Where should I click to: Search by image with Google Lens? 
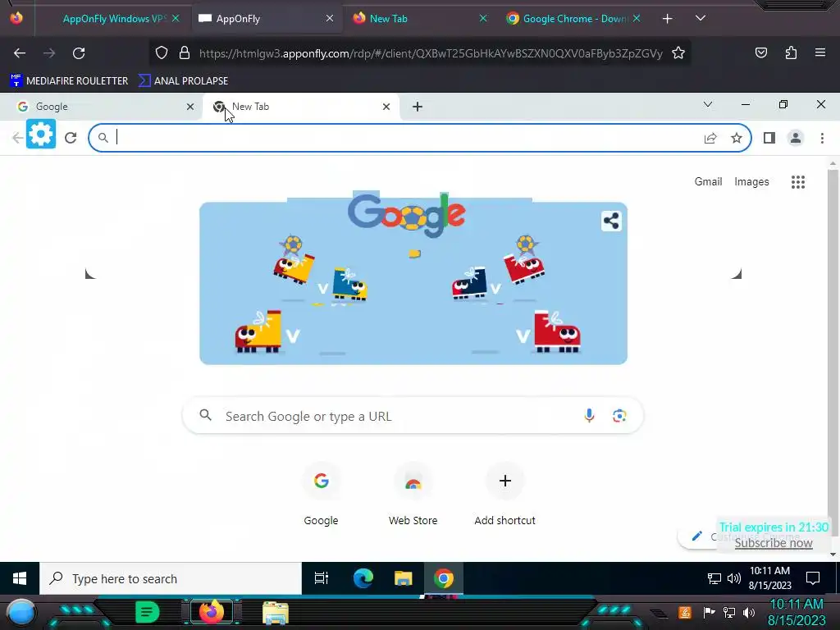(x=619, y=416)
